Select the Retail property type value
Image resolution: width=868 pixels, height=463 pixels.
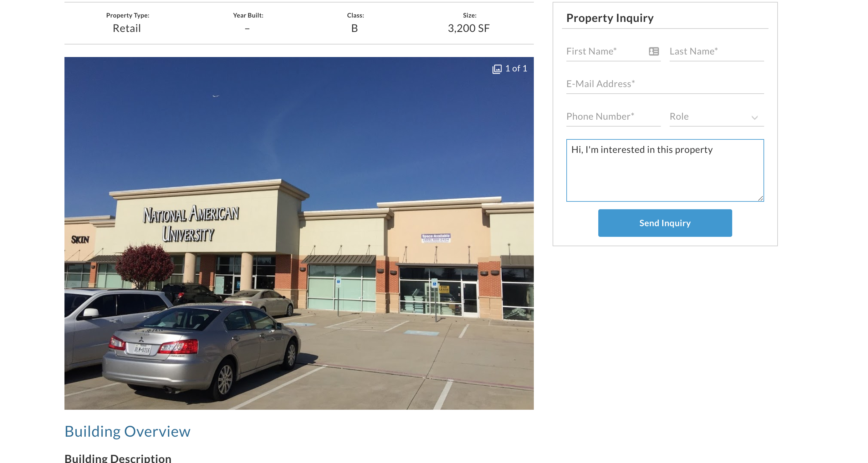pyautogui.click(x=127, y=28)
